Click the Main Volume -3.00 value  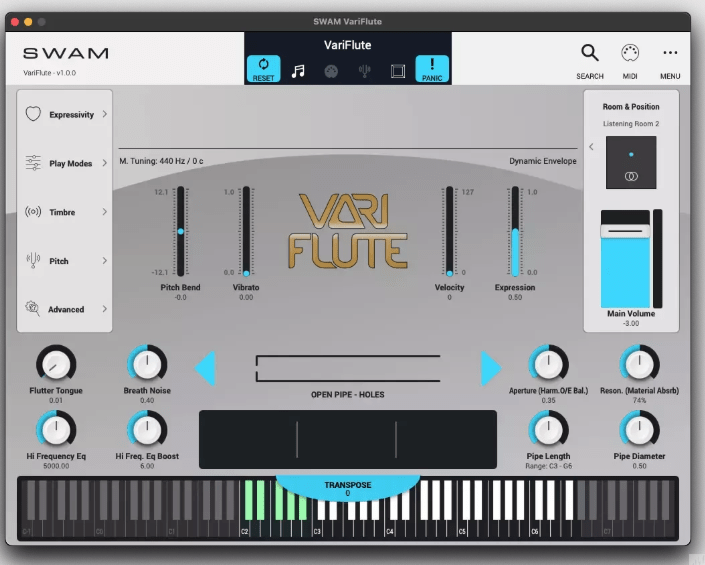point(631,324)
